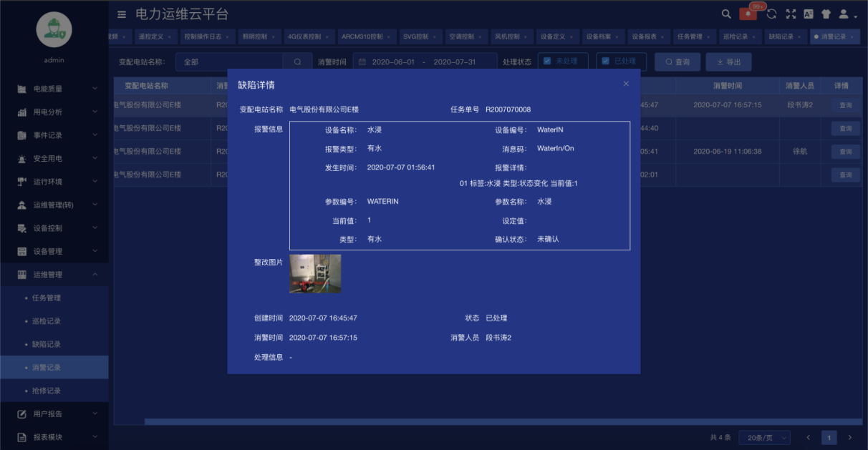Click the 消警时间 column header
Viewport: 868px width, 450px height.
(728, 86)
